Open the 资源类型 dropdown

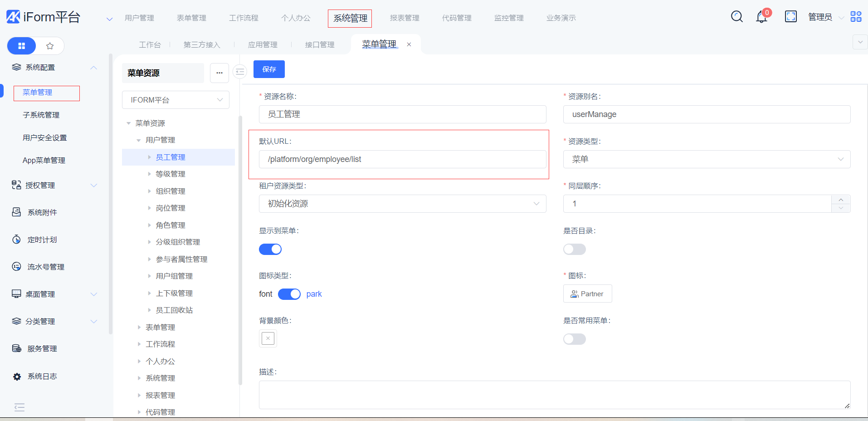706,159
